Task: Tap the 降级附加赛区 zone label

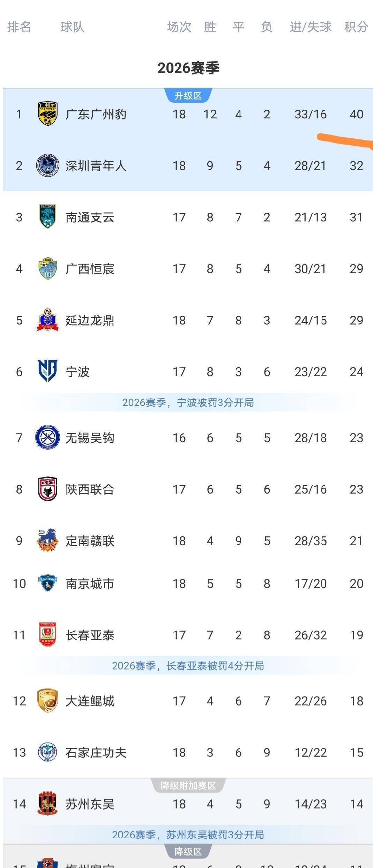Action: pyautogui.click(x=188, y=786)
